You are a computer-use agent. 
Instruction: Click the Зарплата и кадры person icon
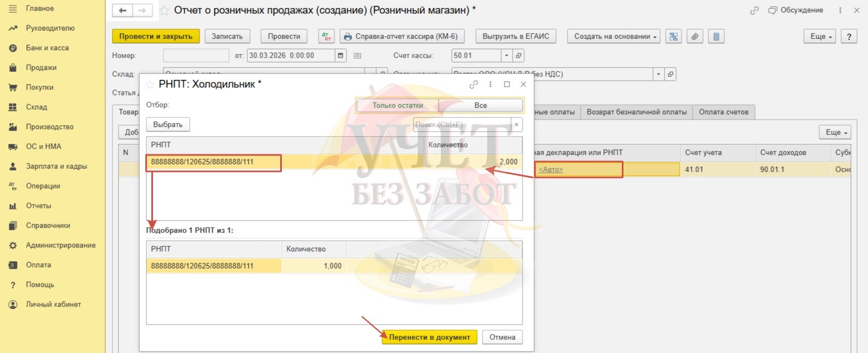coord(13,166)
